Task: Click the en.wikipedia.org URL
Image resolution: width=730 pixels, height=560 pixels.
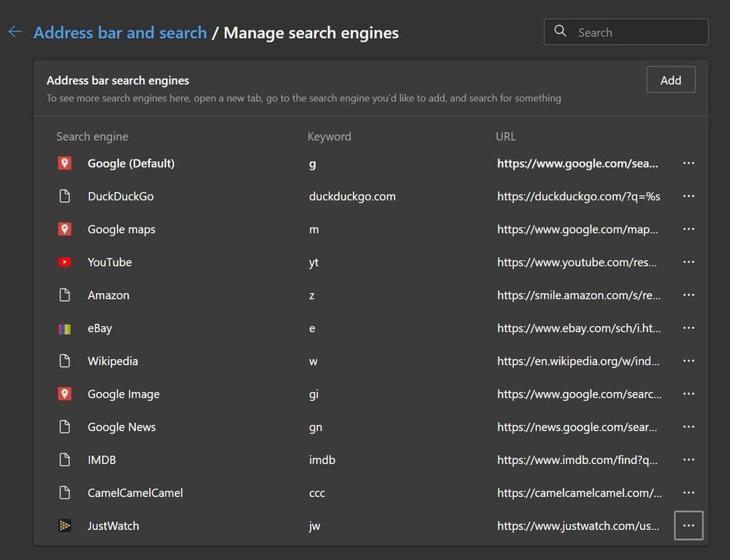Action: pos(578,362)
